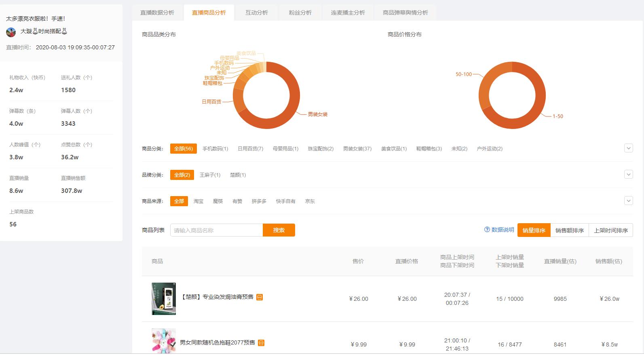Screen dimensions: 644x355
Task: Sort by 上架时间排序
Action: pos(610,230)
